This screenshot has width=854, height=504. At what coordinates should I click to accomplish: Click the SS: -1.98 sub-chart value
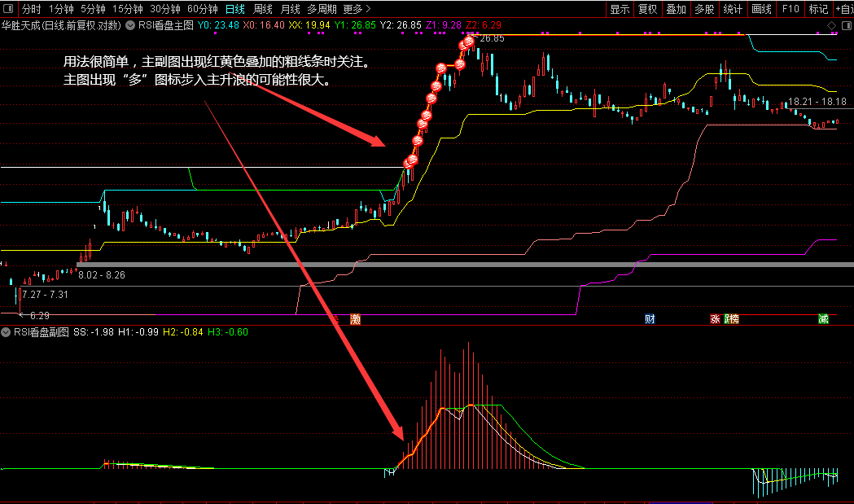94,332
